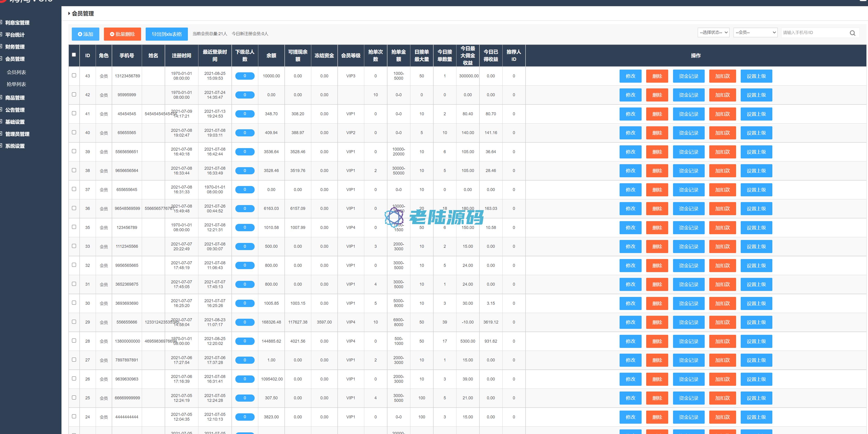Check the checkbox for member ID 43
The height and width of the screenshot is (434, 868).
(74, 76)
